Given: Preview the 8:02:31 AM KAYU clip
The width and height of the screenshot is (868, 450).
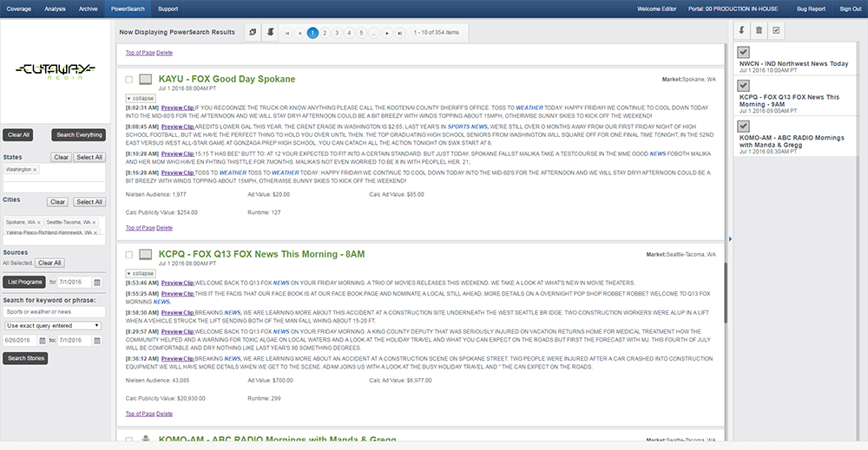Looking at the screenshot, I should (178, 108).
